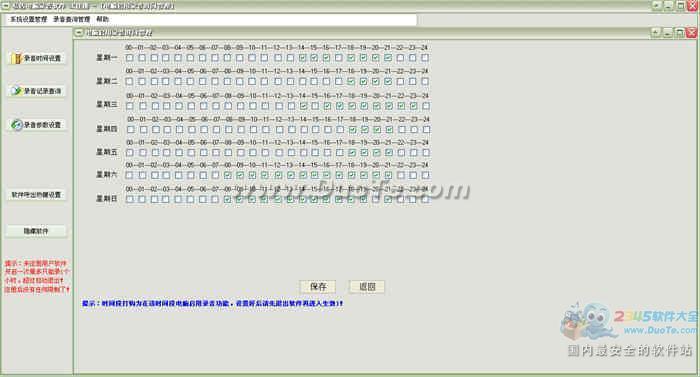Open the 系统设置管理 menu
Screen dimensions: 700x377
pos(29,19)
